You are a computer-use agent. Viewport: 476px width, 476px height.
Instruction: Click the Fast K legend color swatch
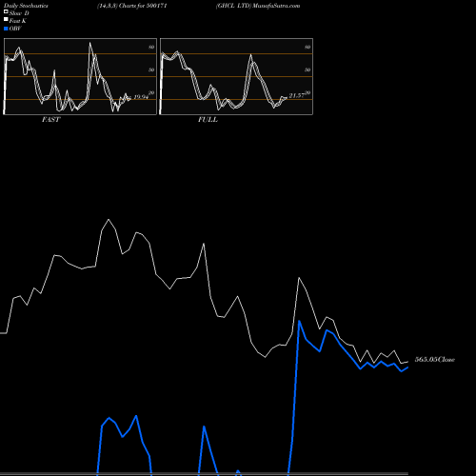[x=6, y=20]
